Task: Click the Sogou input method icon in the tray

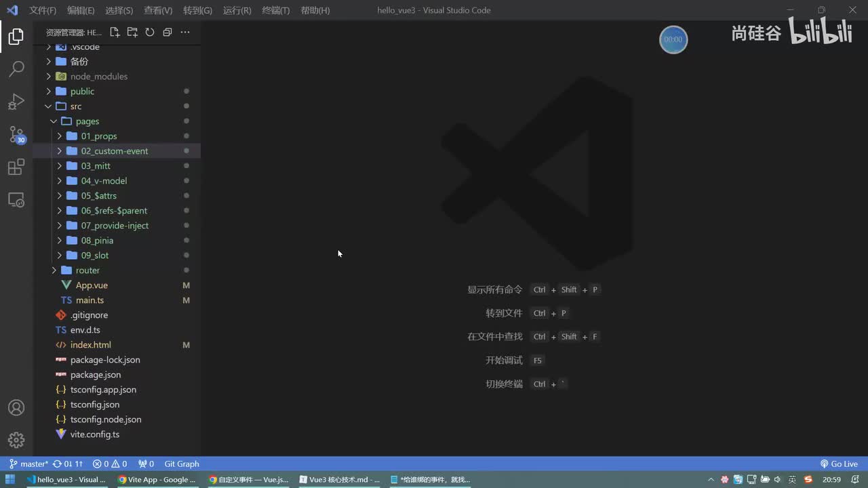Action: click(x=808, y=480)
